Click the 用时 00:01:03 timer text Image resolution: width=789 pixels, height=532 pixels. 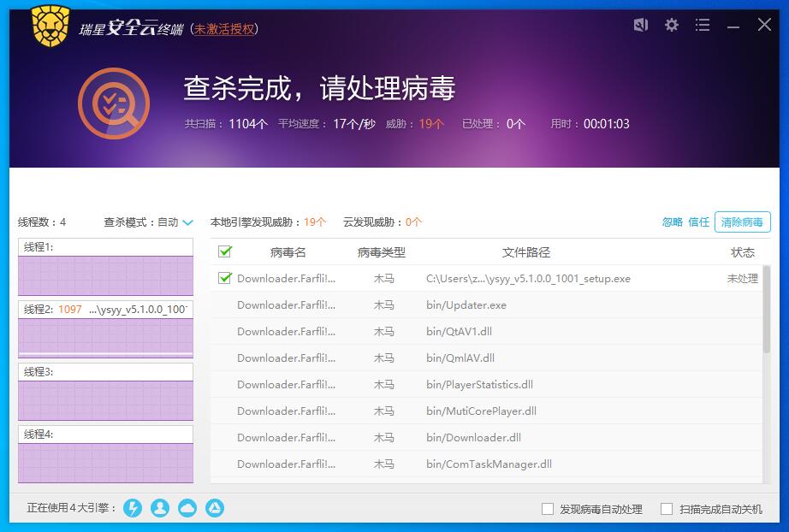point(590,124)
